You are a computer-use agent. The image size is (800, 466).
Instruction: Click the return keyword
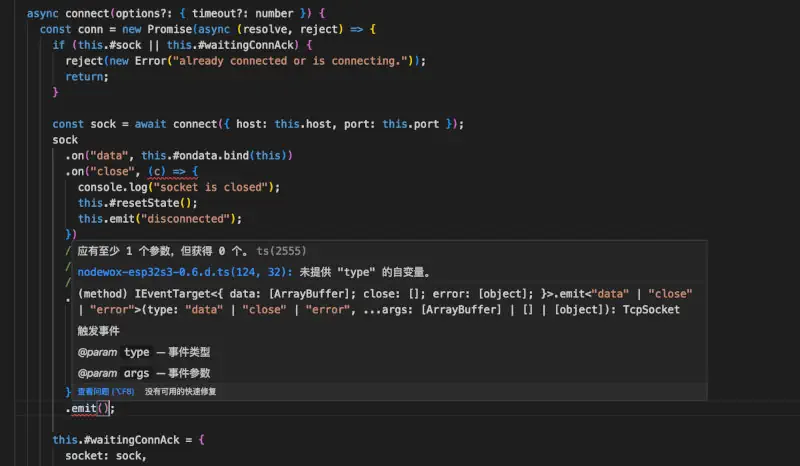(x=86, y=76)
